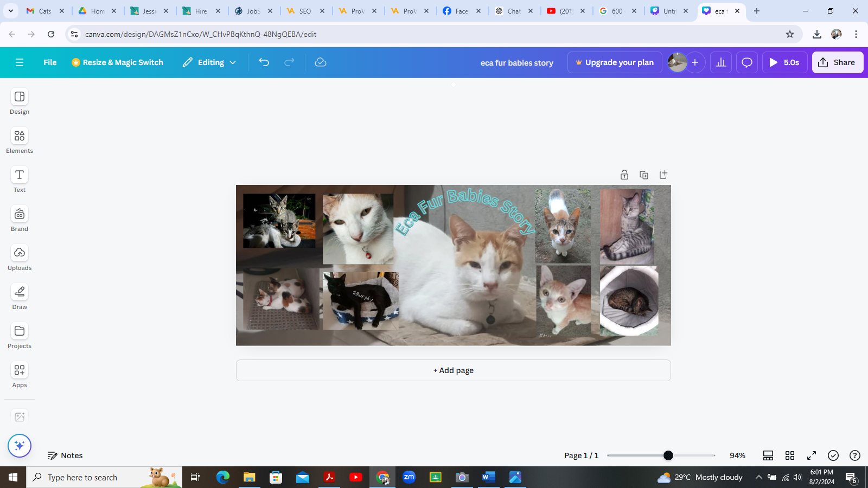Open the hamburger main menu
The image size is (868, 488).
point(20,62)
